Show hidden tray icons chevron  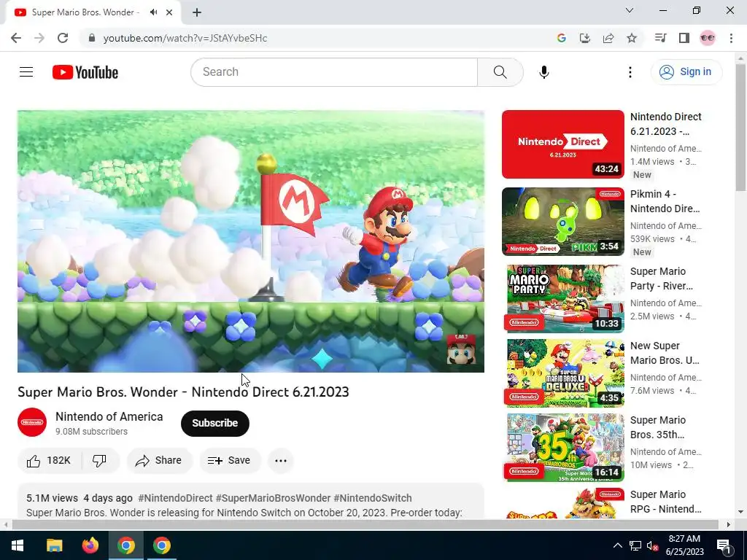[x=617, y=545]
